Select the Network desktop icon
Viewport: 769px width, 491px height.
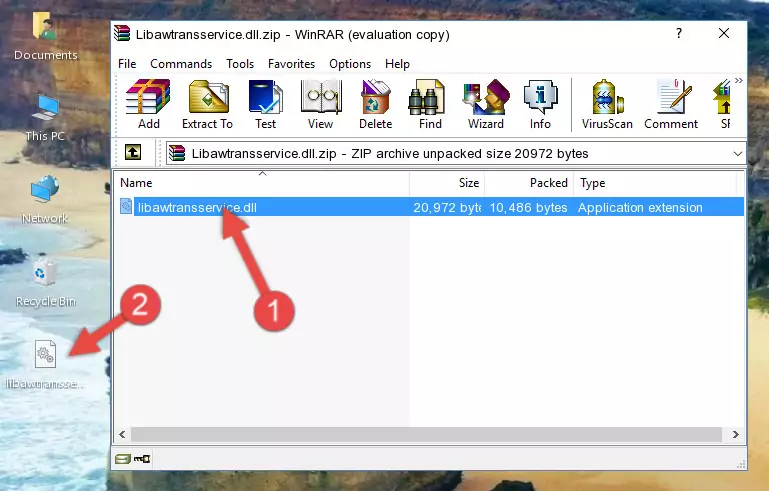[x=45, y=200]
